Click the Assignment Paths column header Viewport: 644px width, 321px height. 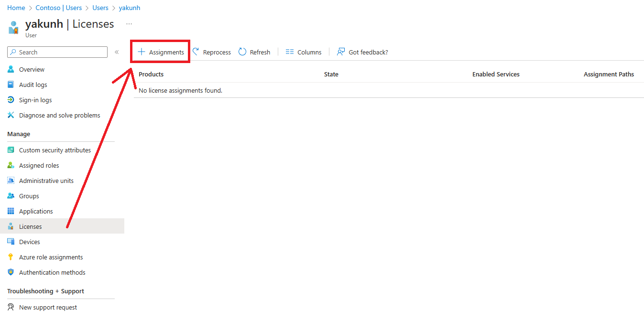[x=609, y=74]
